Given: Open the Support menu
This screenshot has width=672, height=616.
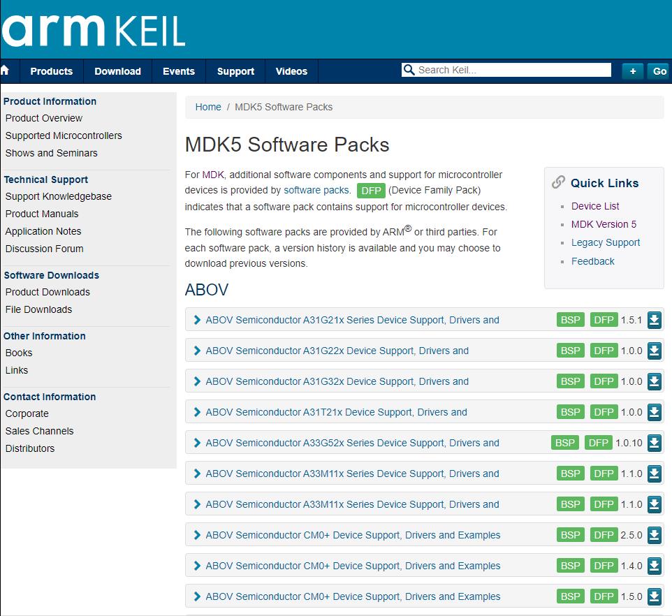Looking at the screenshot, I should (x=235, y=71).
